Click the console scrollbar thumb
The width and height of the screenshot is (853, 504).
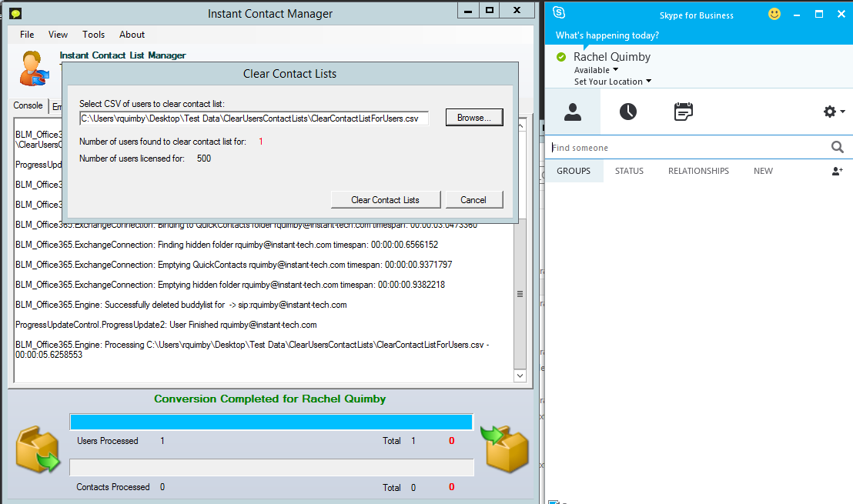pos(520,294)
